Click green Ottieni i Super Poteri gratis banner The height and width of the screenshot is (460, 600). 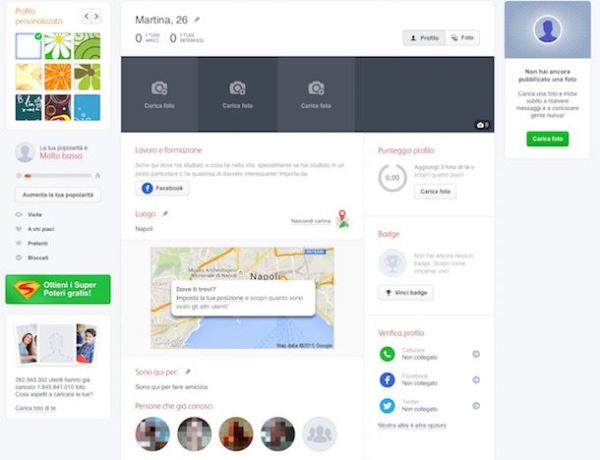click(58, 289)
